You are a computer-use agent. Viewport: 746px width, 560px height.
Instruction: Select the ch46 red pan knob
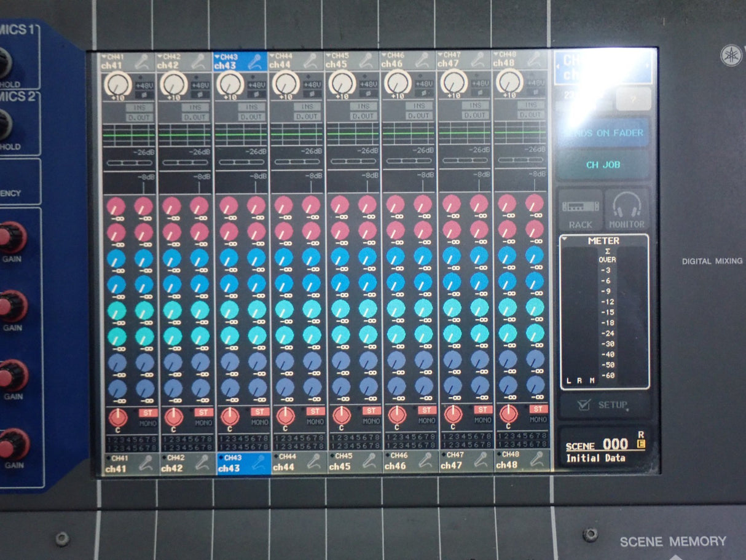tap(397, 416)
